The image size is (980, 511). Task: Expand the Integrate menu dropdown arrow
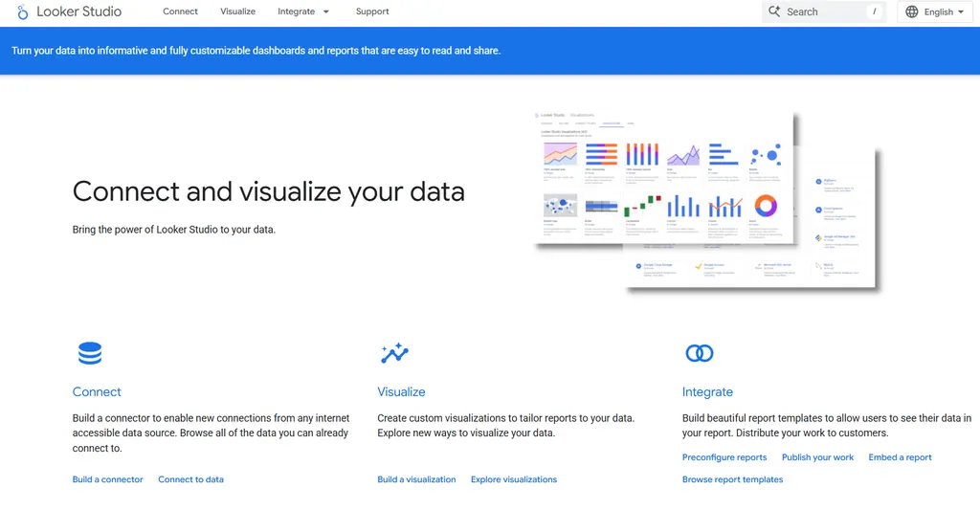click(x=326, y=11)
